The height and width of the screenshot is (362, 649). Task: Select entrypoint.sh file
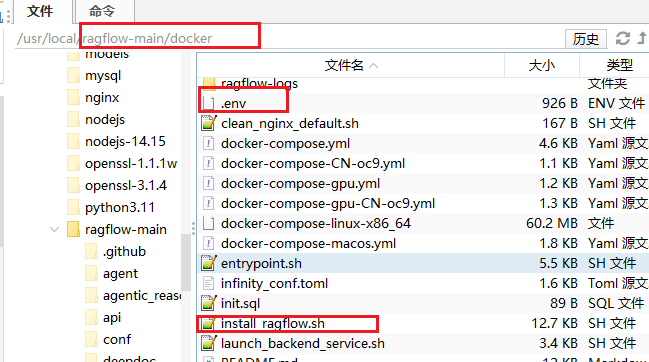point(423,263)
